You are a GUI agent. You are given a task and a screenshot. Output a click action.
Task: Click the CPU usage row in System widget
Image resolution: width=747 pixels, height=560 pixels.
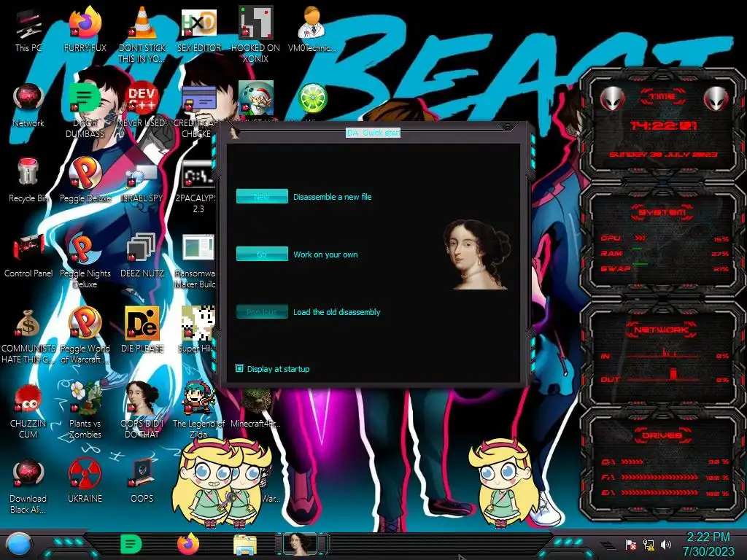pyautogui.click(x=665, y=238)
